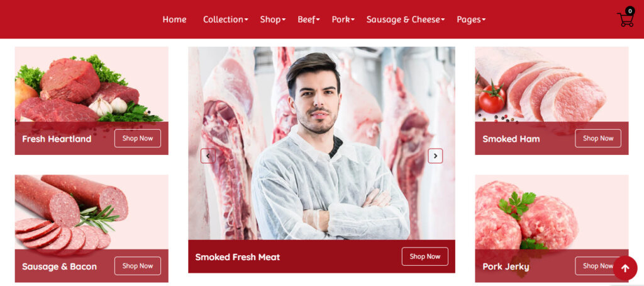Shop Now under Fresh Heartland
Image resolution: width=644 pixels, height=286 pixels.
(x=138, y=138)
